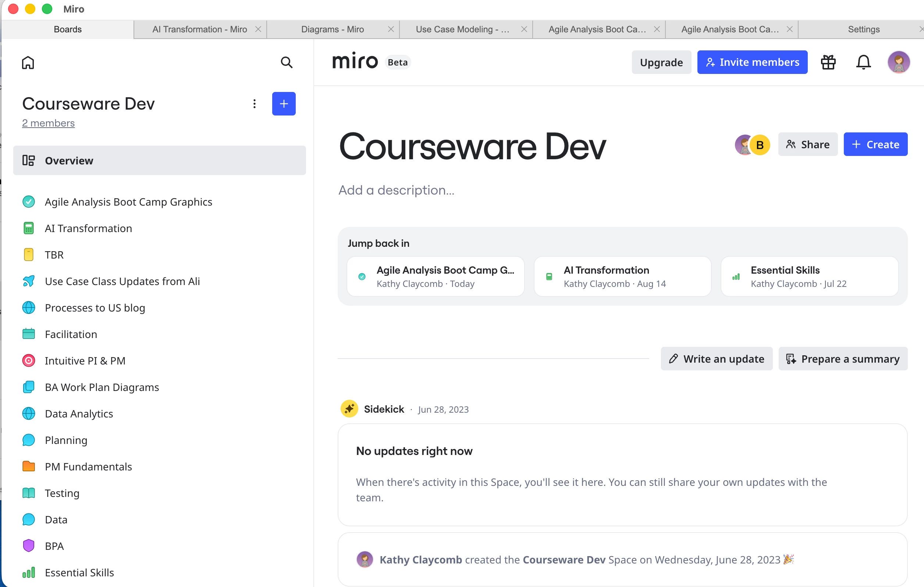Click the AI Transformation calculator icon
924x587 pixels.
29,228
